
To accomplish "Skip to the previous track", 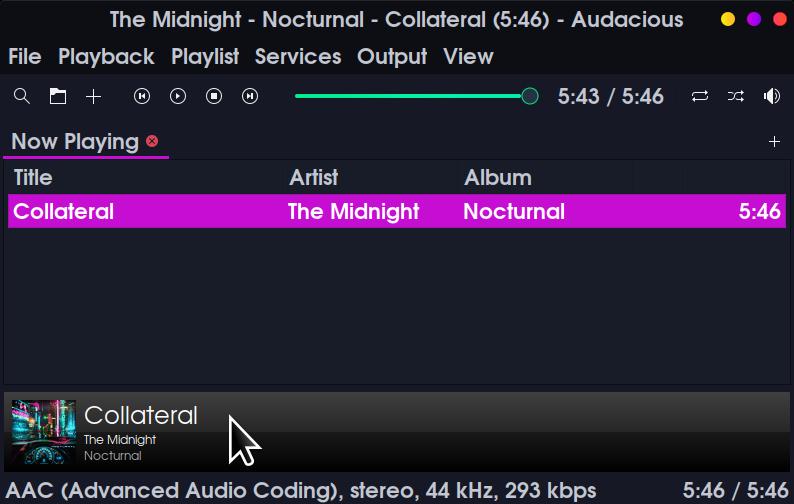I will [142, 96].
